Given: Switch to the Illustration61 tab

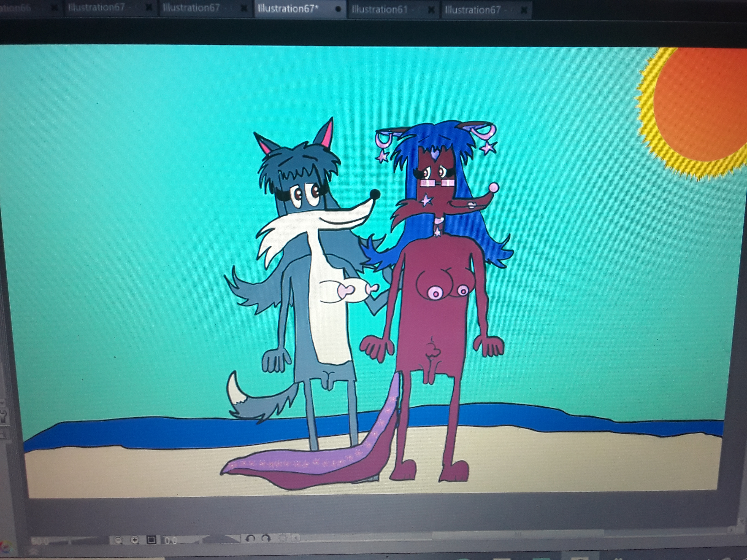Looking at the screenshot, I should tap(380, 9).
